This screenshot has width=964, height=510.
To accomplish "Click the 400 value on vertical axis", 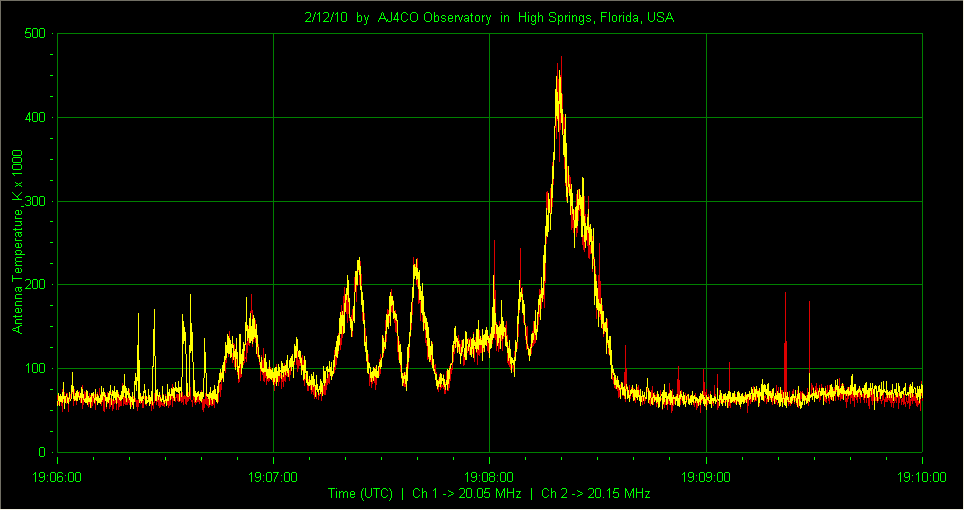I will coord(35,117).
